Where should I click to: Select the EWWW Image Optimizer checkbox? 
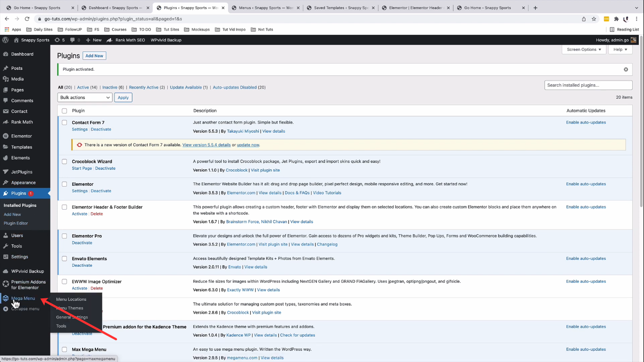[x=65, y=281]
